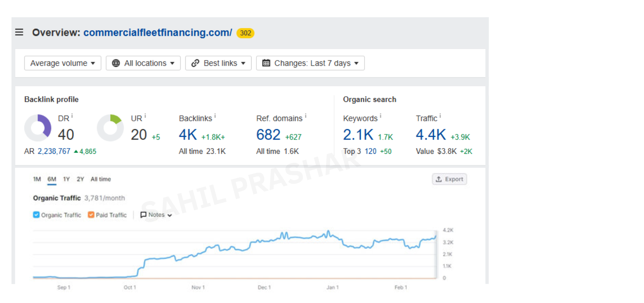Image resolution: width=644 pixels, height=303 pixels.
Task: Select the 1Y time range tab
Action: 66,179
